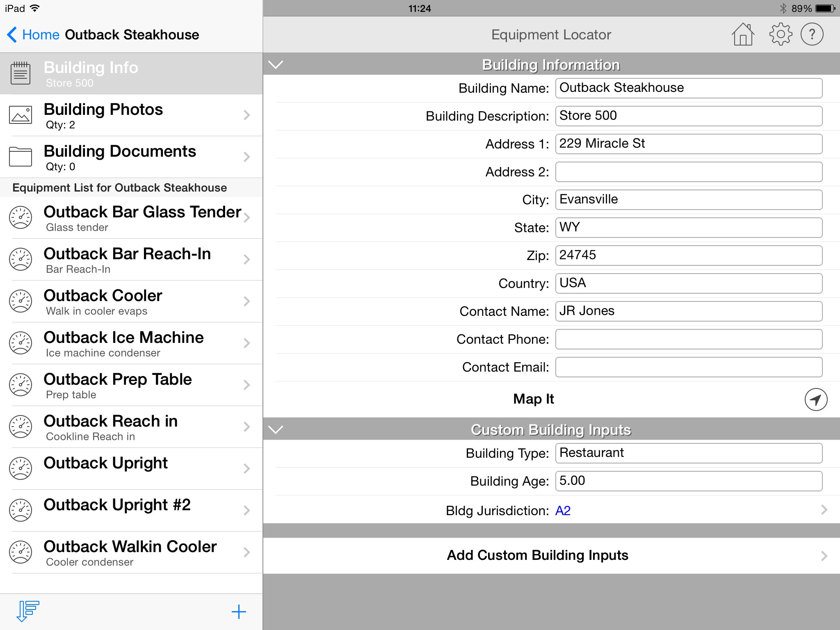This screenshot has height=630, width=840.
Task: Open Building Photos list item
Action: pos(131,115)
